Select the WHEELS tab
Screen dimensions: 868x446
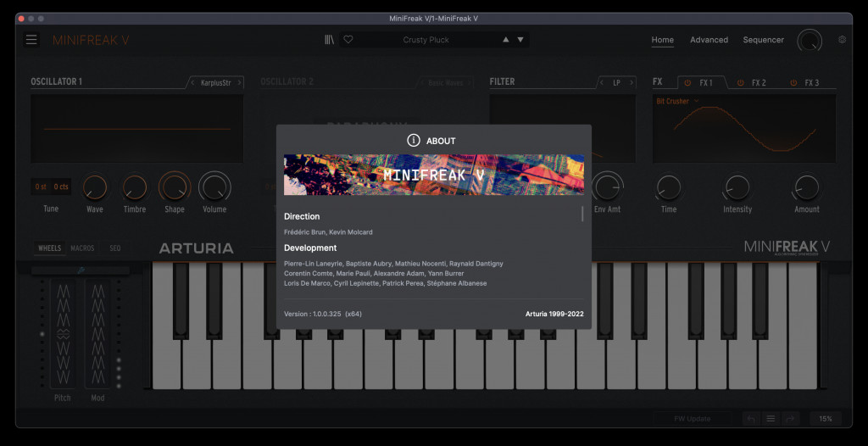tap(49, 248)
